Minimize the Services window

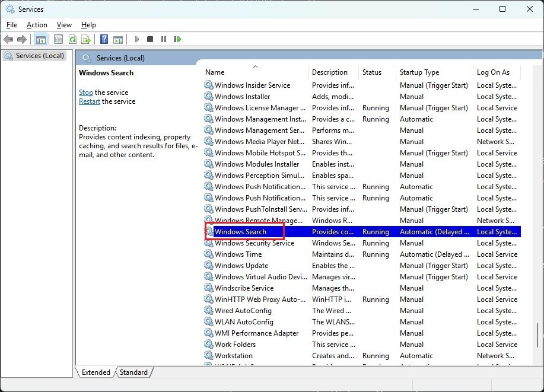point(476,9)
